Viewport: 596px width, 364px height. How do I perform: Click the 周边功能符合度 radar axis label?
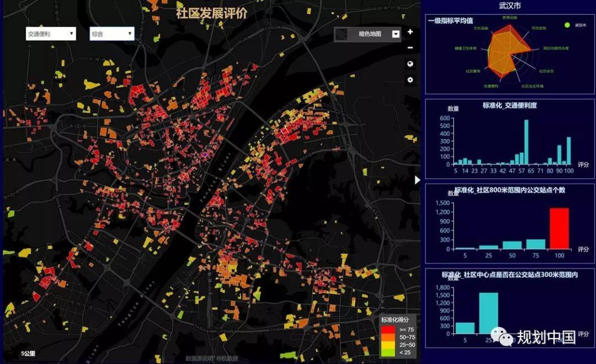[x=556, y=48]
